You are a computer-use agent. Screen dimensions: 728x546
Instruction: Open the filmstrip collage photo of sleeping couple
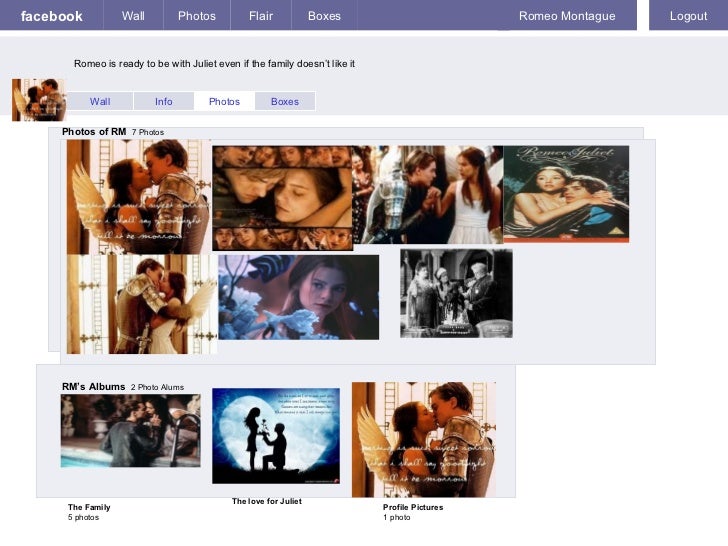tap(282, 198)
